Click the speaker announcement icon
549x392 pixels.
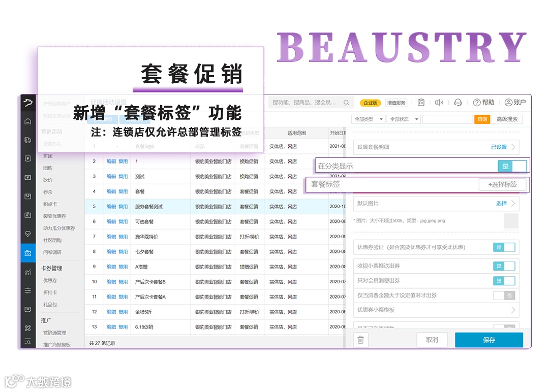[439, 102]
